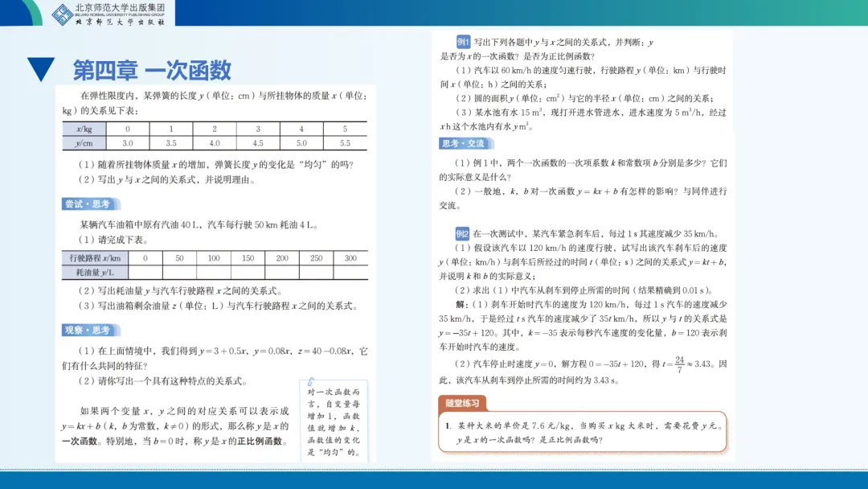Click the fraction 24/7 ≈ 3.43

pyautogui.click(x=692, y=364)
